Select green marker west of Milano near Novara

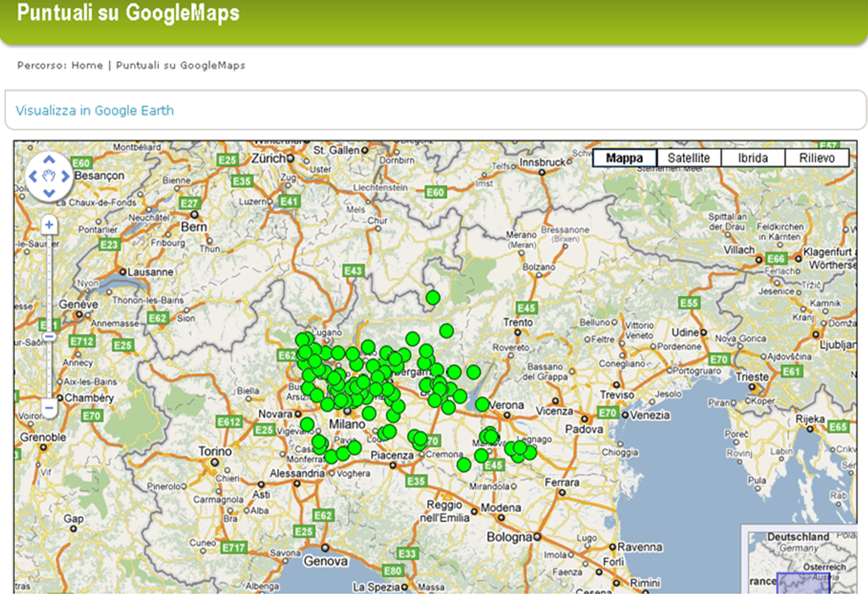pyautogui.click(x=307, y=424)
